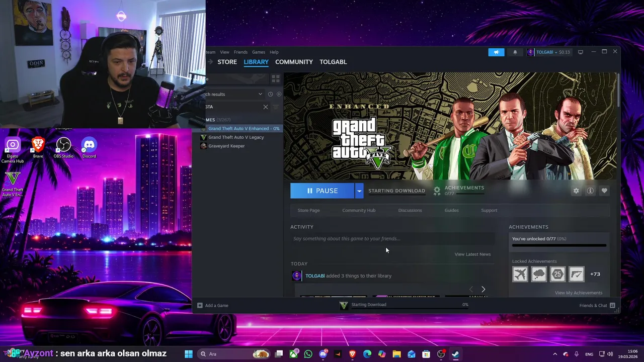Screen dimensions: 644x362
Task: Open the Support link
Action: pos(489,210)
